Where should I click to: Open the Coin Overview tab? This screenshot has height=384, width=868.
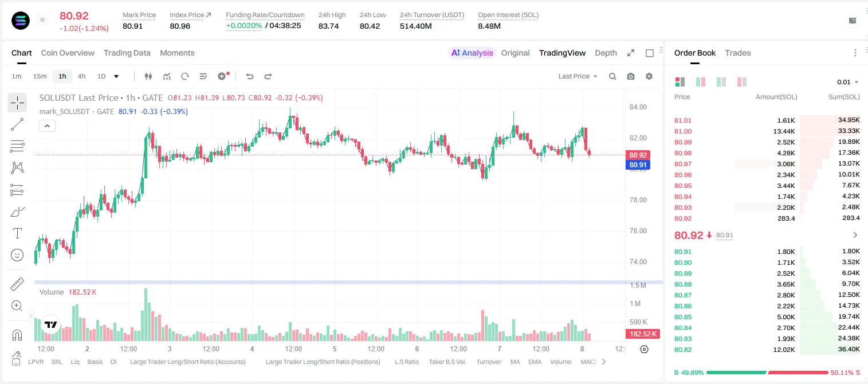pos(68,53)
